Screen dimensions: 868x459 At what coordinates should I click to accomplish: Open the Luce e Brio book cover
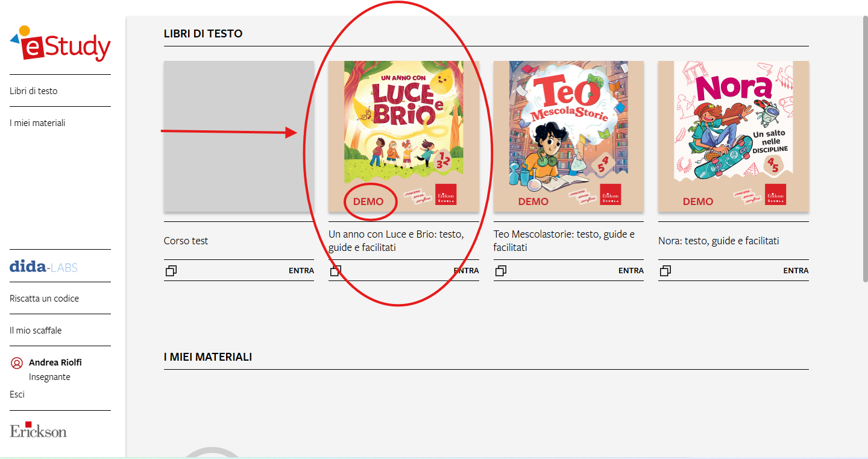(404, 136)
